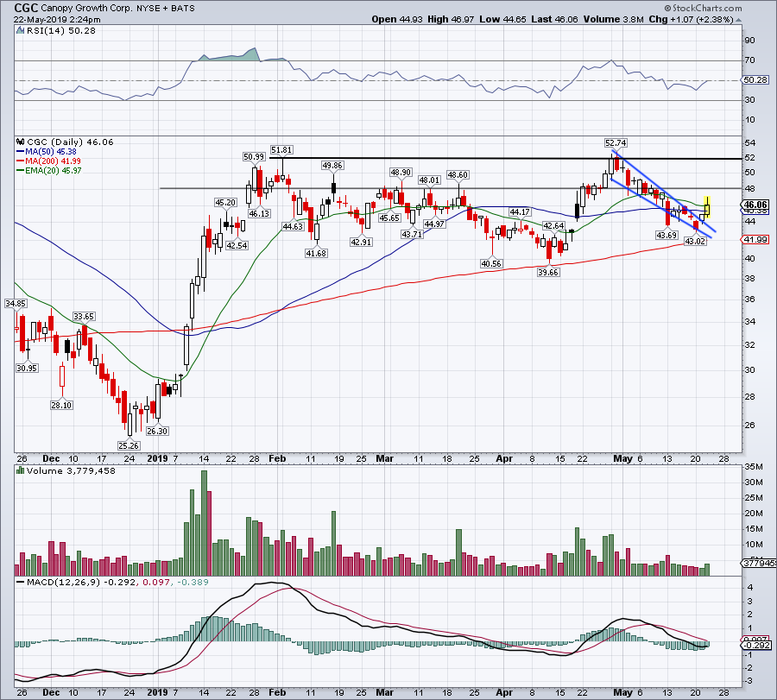Click the 50.99 price label
Screen dimensions: 777x700
(253, 156)
